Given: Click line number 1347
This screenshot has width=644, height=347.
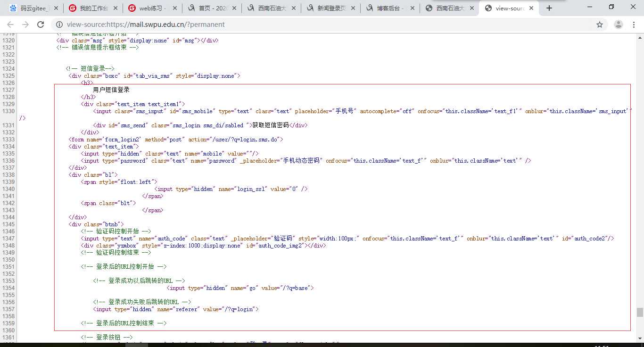Looking at the screenshot, I should click(x=8, y=239).
